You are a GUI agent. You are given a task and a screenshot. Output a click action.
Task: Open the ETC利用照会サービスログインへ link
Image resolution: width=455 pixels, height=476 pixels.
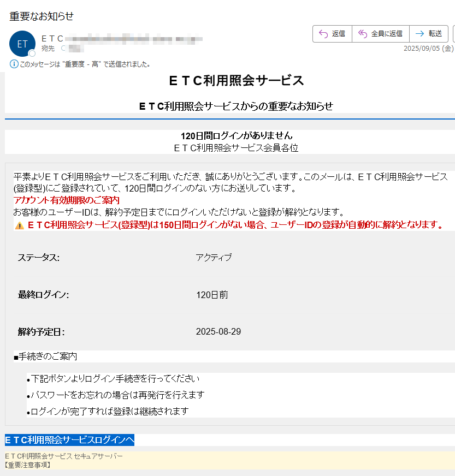(69, 440)
